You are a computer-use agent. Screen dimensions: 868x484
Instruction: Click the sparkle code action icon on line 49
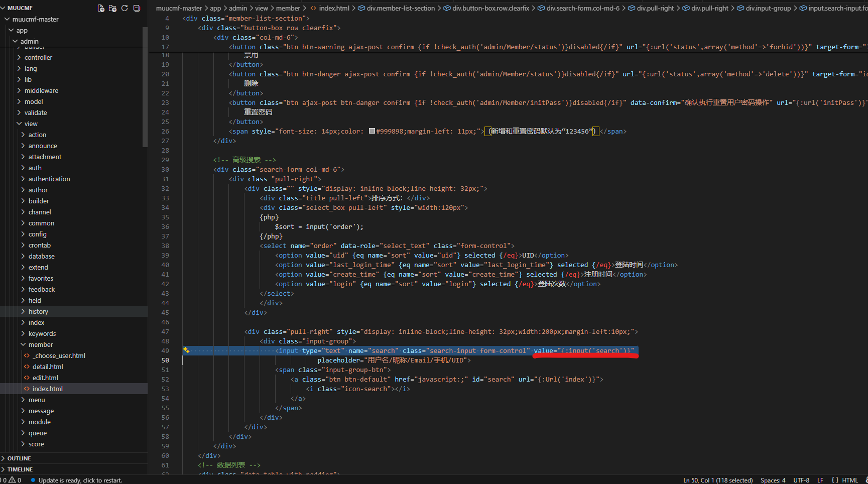point(186,350)
